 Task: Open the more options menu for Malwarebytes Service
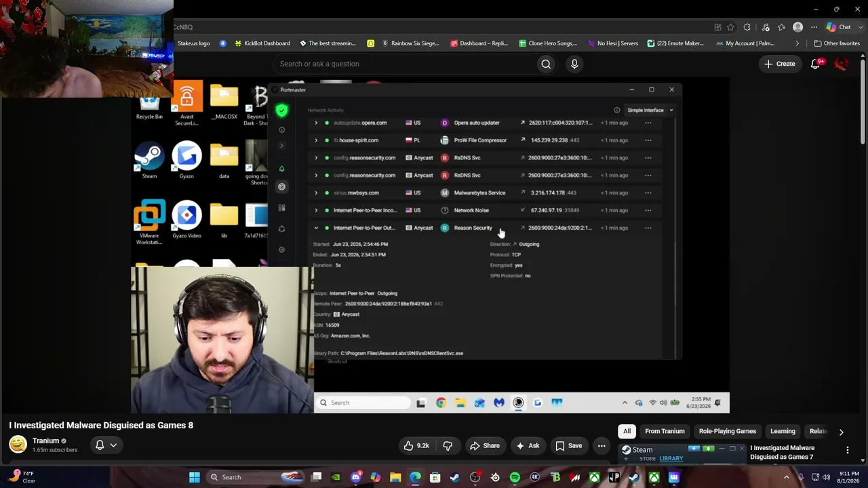[648, 192]
